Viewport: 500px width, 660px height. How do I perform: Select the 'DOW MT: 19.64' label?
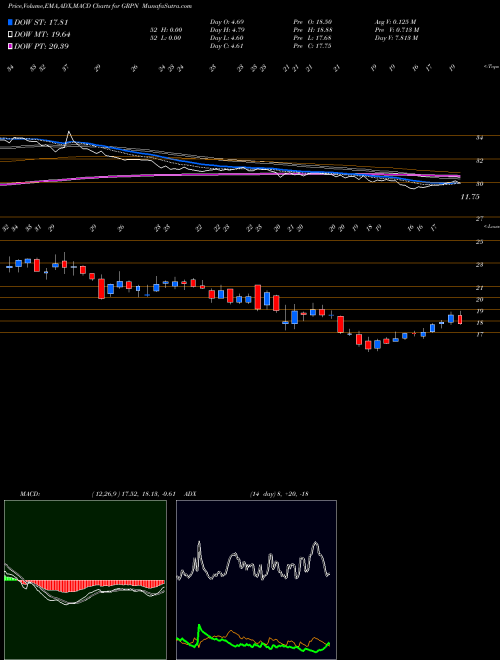click(x=42, y=34)
